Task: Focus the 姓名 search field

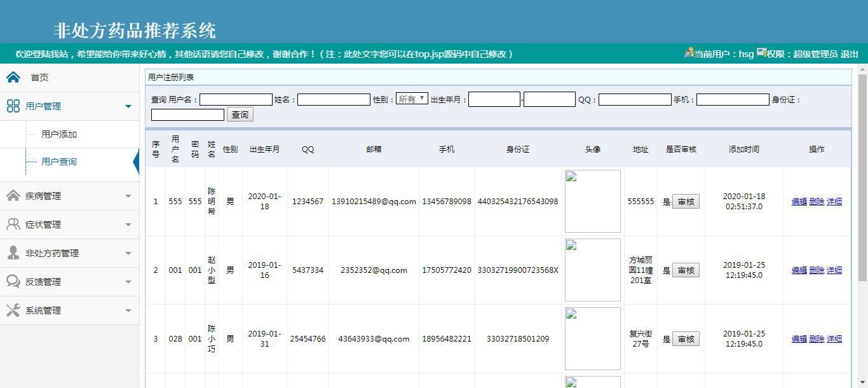Action: [334, 100]
